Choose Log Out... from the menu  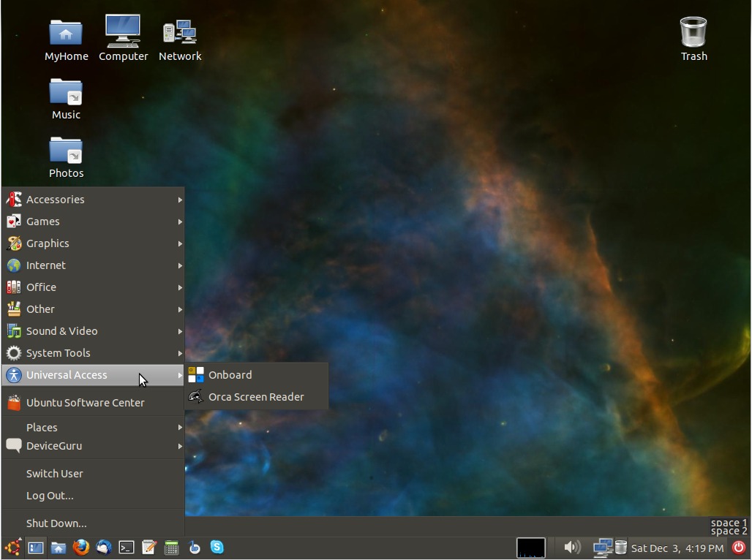93,496
